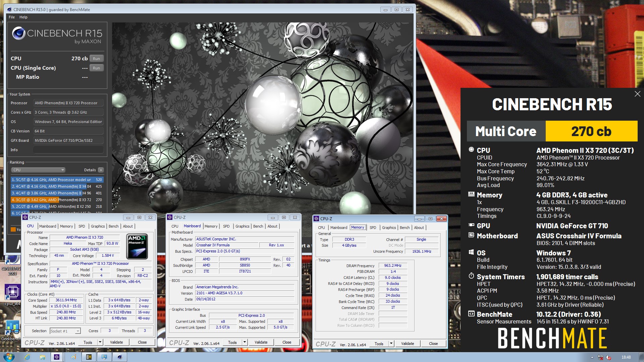Click the BIOS Version 2101 - AMD AGESA field
Image resolution: width=644 pixels, height=362 pixels.
coord(245,293)
